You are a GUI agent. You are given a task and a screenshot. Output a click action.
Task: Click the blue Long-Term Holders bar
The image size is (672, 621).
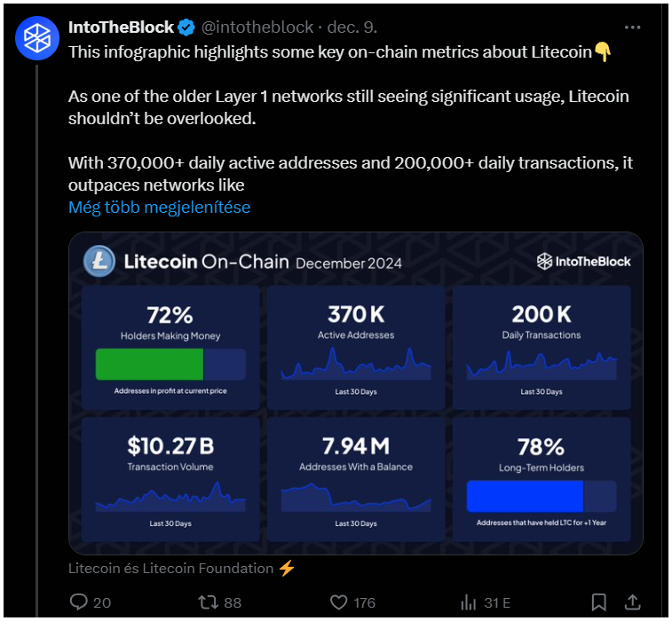pos(525,496)
